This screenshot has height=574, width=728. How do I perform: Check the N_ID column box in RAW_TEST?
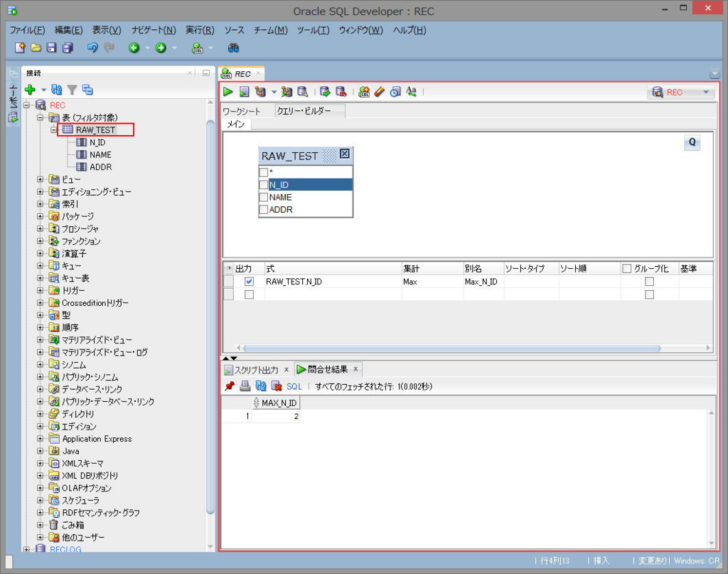point(264,185)
